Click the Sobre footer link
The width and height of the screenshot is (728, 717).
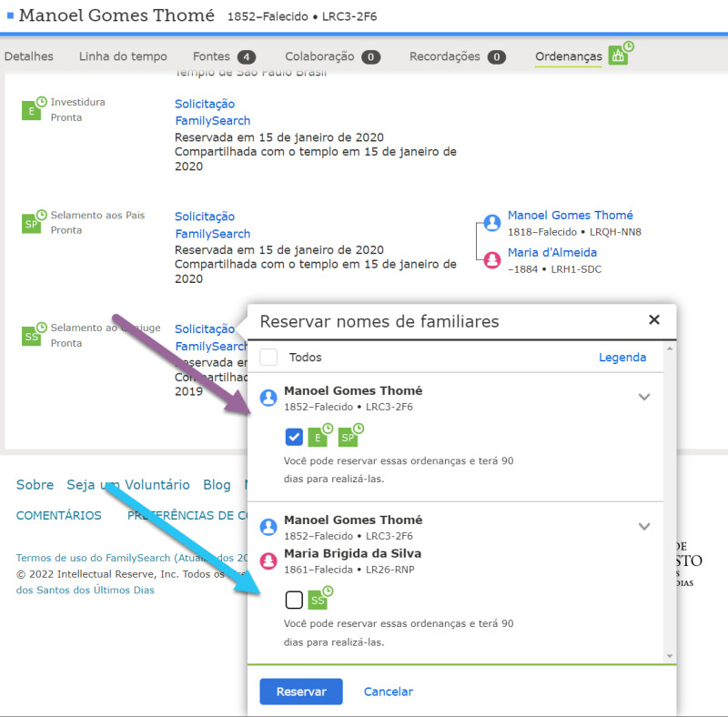[x=35, y=484]
